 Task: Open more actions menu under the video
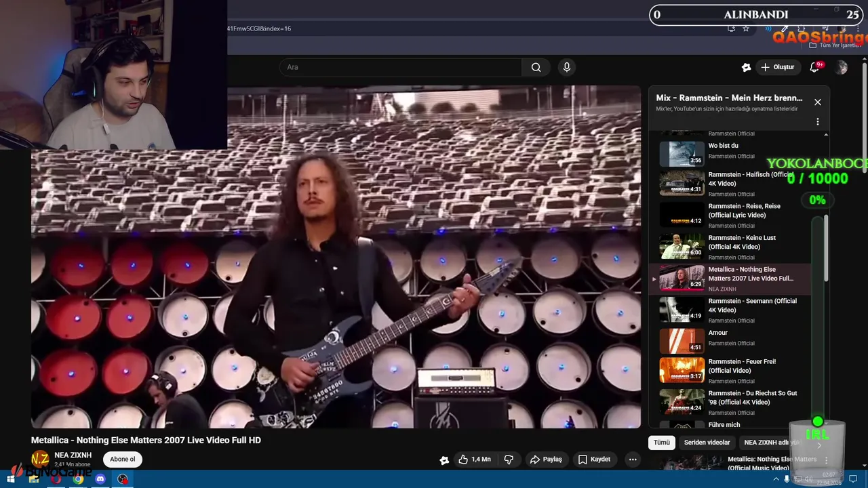click(633, 460)
